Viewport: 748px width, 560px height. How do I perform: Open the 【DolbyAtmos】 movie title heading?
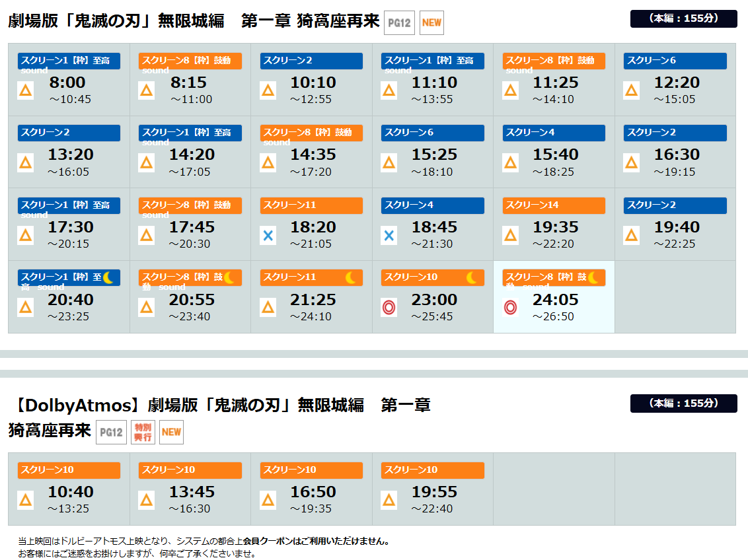[x=219, y=417]
